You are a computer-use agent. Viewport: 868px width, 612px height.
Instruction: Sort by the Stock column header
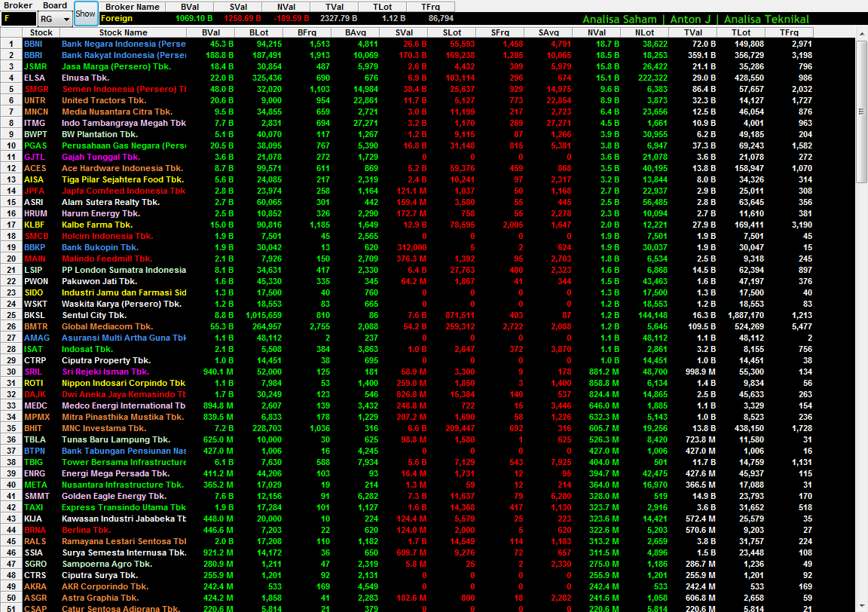click(41, 32)
